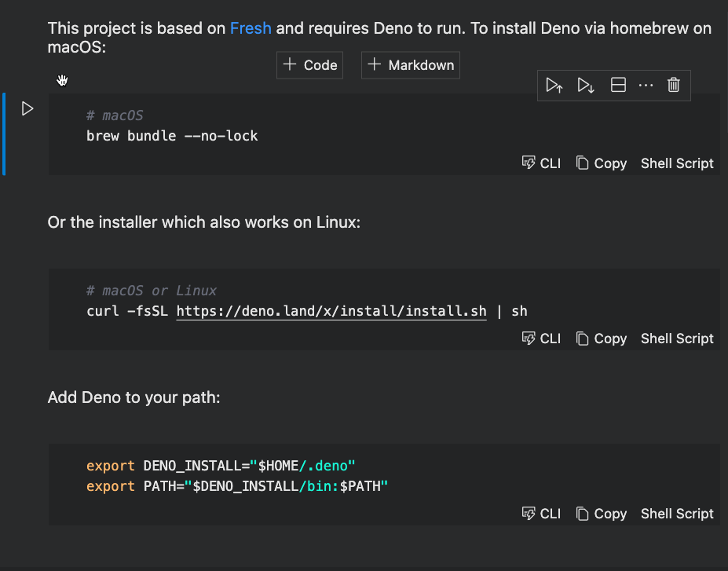Copy the brew bundle command
This screenshot has width=728, height=571.
601,163
